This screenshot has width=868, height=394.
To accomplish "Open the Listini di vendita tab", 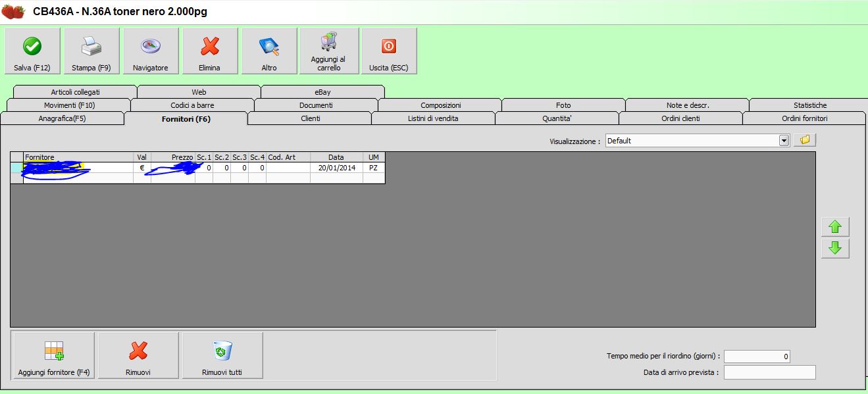I will 433,118.
